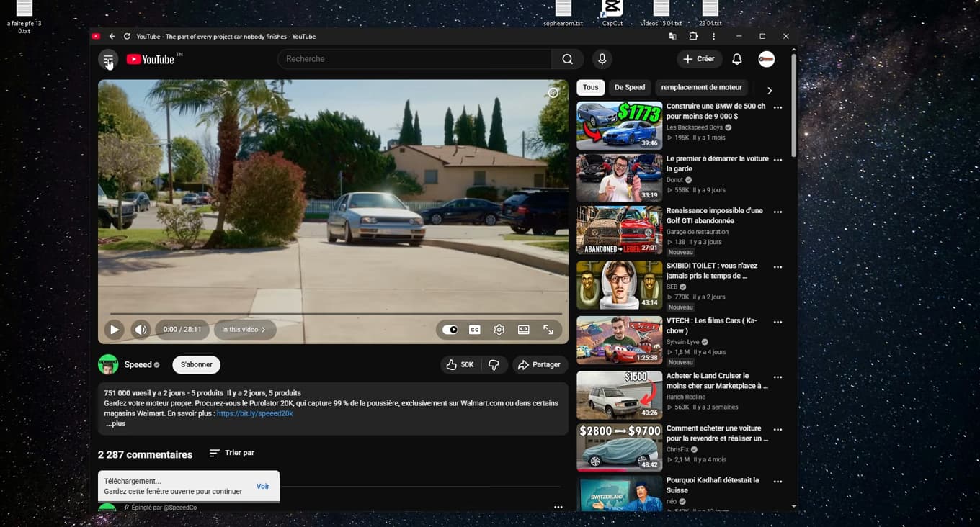Open options for 'Comment acheter une voiture' video
The width and height of the screenshot is (980, 527).
coord(778,429)
